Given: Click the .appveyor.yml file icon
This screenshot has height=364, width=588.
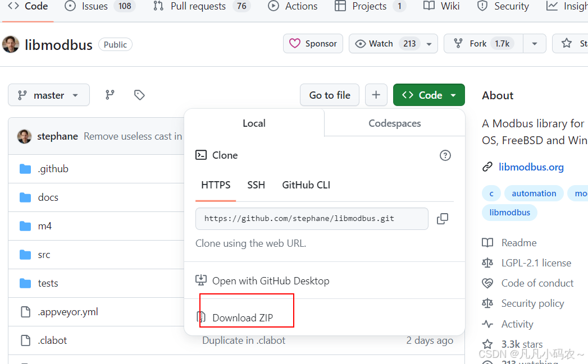Looking at the screenshot, I should tap(25, 312).
